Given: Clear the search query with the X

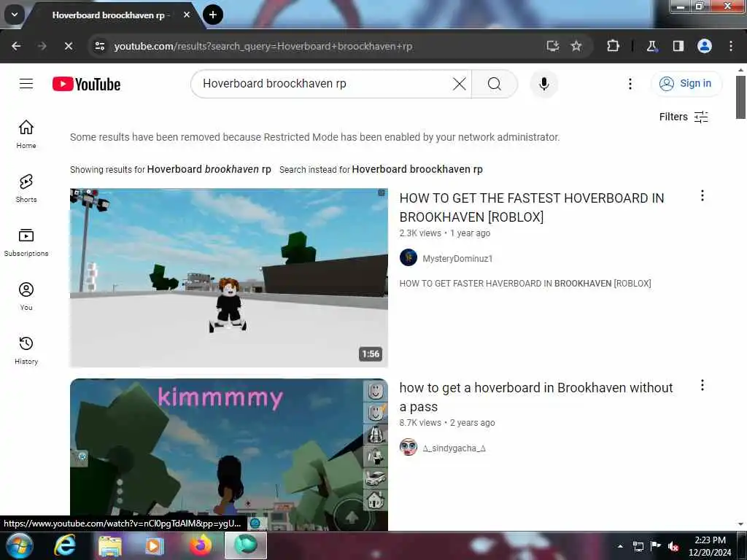Looking at the screenshot, I should 460,84.
